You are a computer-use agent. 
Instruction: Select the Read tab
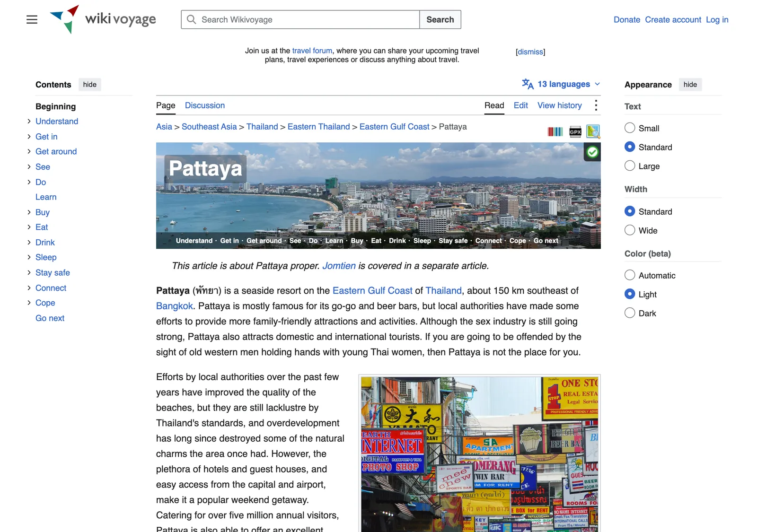pos(494,105)
